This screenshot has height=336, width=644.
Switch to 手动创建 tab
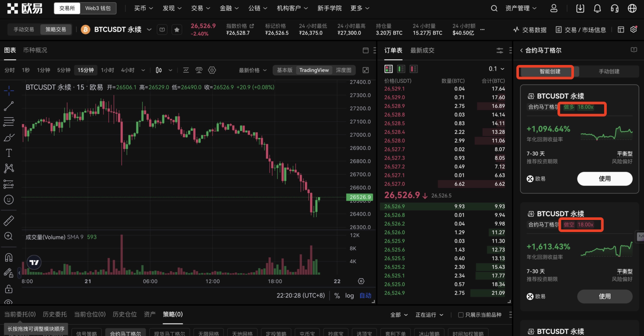point(609,71)
